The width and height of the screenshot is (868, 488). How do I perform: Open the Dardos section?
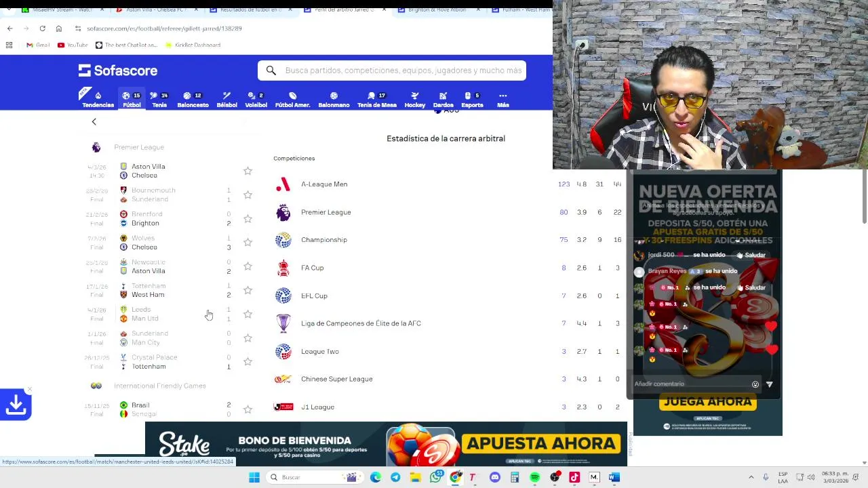443,100
